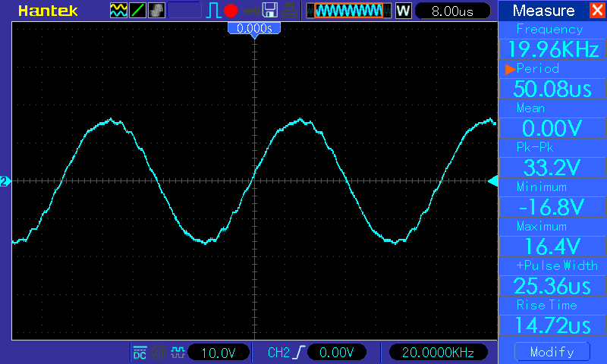This screenshot has width=607, height=364.
Task: Select the Period measurement item
Action: pos(538,69)
